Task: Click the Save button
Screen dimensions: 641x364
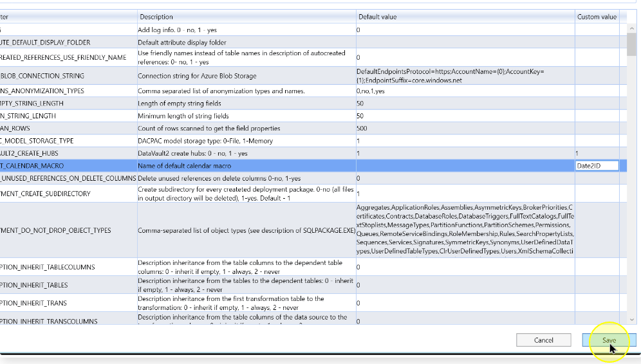Action: [x=609, y=340]
